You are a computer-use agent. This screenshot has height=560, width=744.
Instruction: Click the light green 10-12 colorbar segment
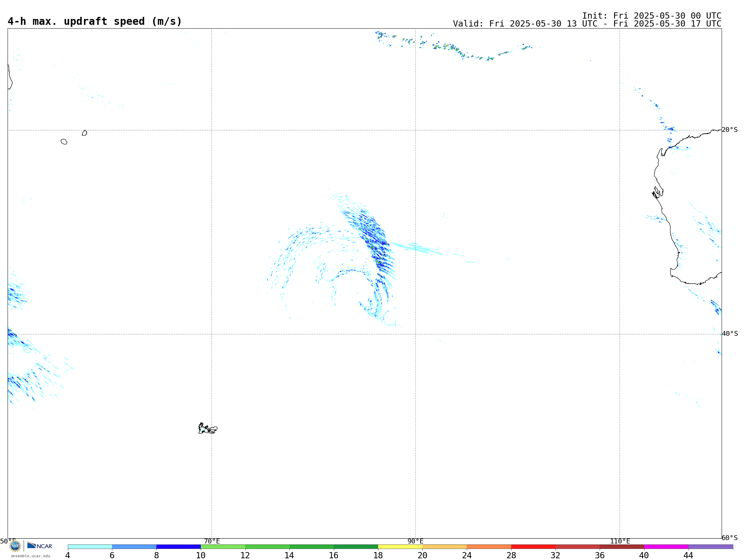click(223, 547)
